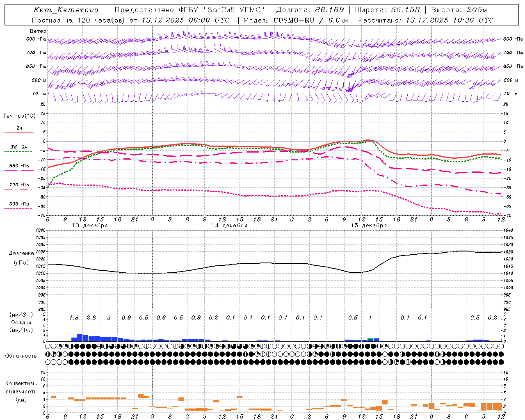The height and width of the screenshot is (420, 525).
Task: Click the 2.8 precipitation amount value
Action: 91,318
